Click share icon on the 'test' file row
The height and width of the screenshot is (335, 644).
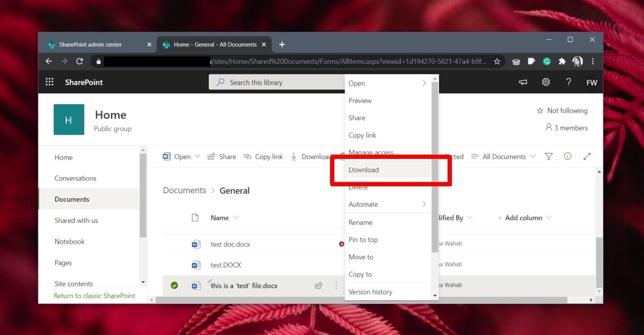[x=318, y=286]
